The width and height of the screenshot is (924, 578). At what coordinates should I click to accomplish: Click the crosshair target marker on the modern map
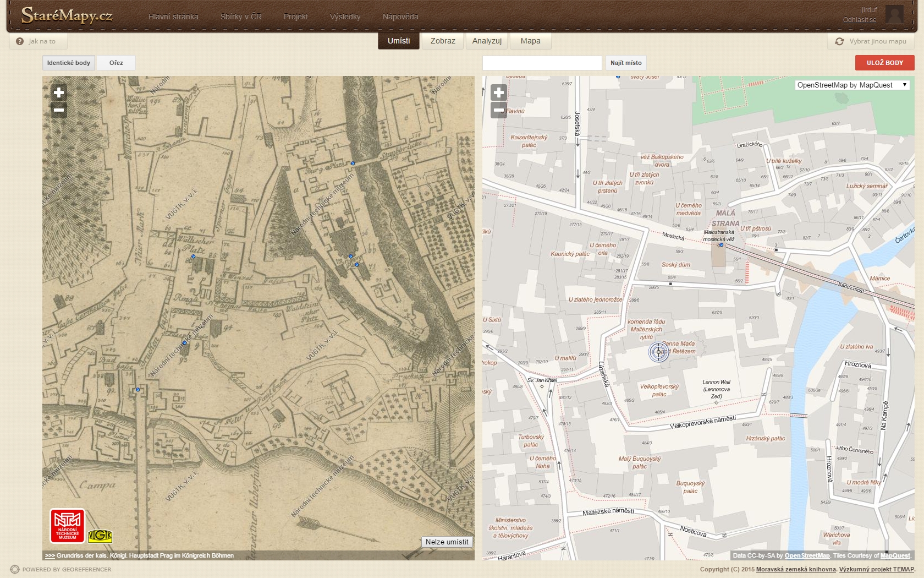coord(658,352)
